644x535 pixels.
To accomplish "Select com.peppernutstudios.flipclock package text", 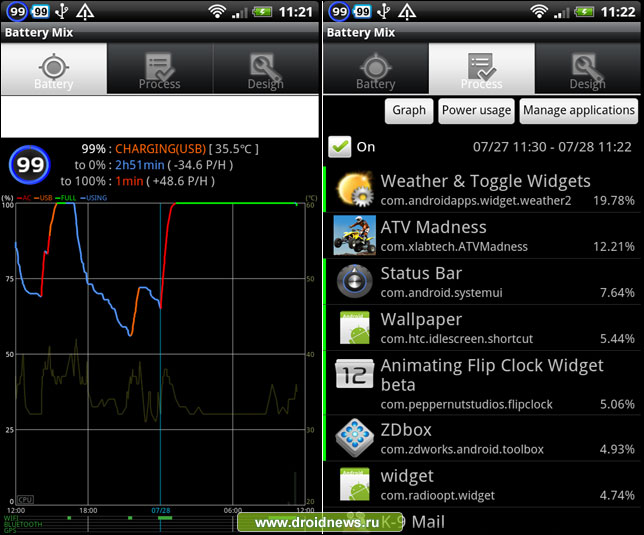I will tap(467, 404).
